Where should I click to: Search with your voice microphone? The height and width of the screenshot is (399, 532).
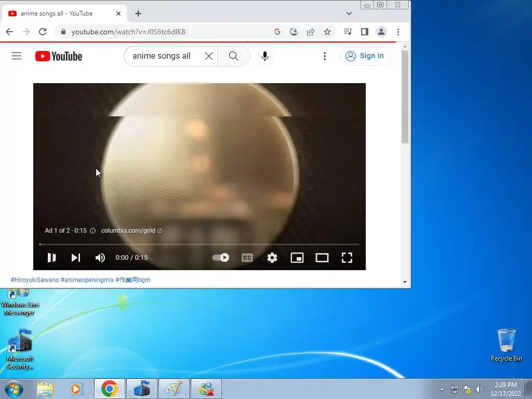265,56
